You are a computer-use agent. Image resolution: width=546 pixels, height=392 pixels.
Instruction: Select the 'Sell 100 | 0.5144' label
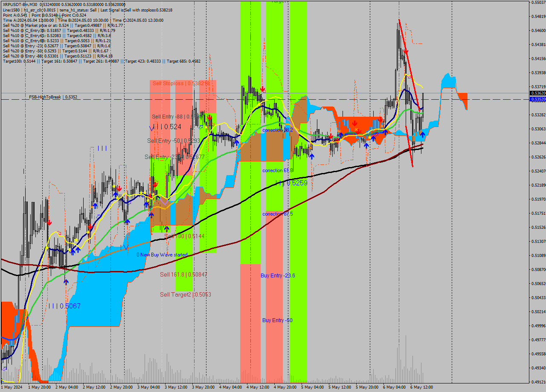[x=184, y=236]
